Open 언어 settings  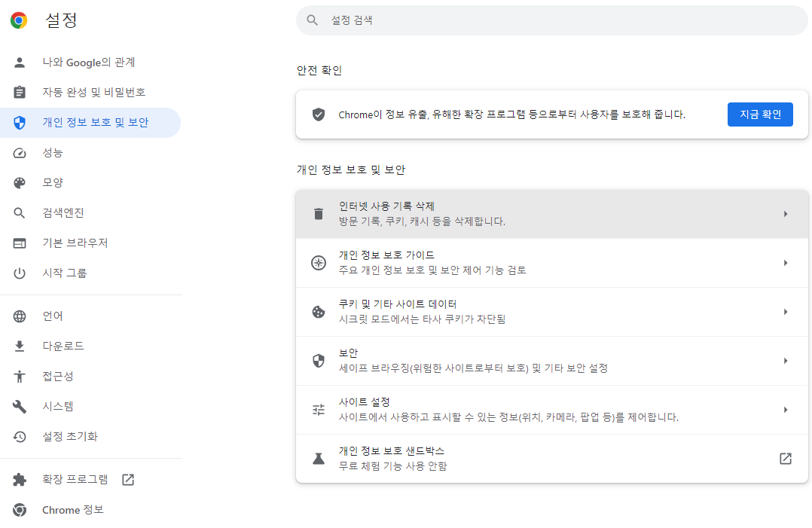tap(90, 316)
